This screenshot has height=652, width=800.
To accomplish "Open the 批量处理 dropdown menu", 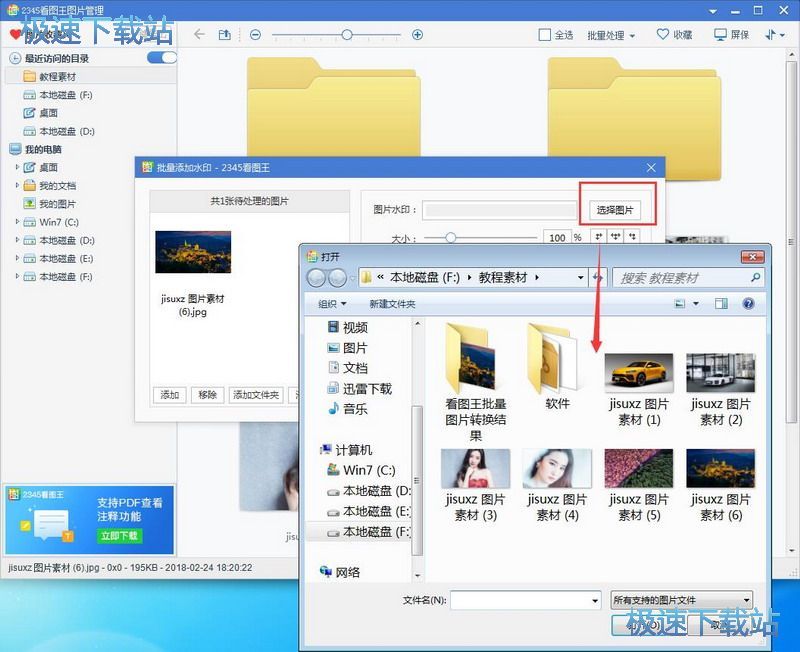I will 611,35.
